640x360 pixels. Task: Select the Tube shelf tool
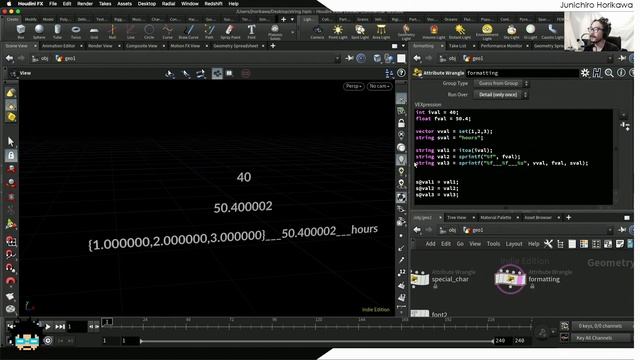[x=58, y=31]
